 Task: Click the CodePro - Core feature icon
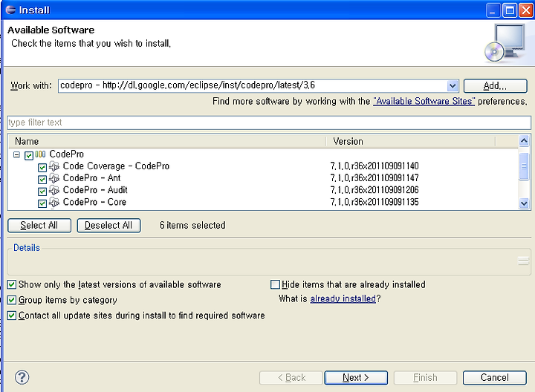click(x=54, y=202)
